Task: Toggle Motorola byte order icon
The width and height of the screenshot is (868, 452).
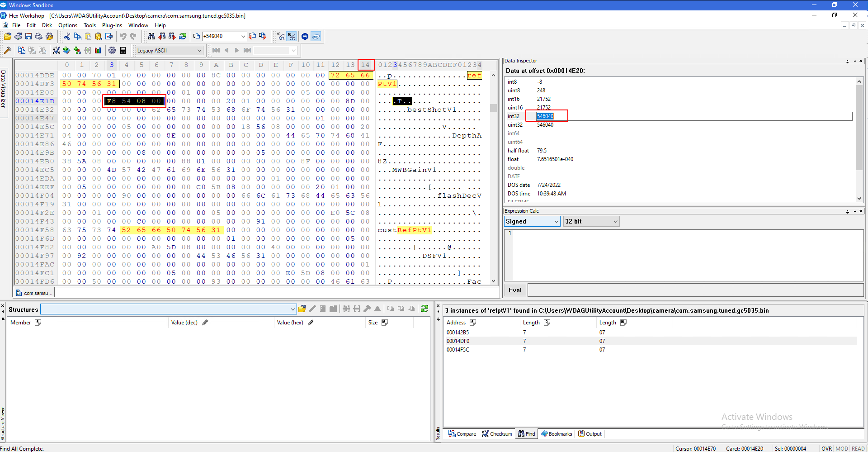Action: click(305, 36)
